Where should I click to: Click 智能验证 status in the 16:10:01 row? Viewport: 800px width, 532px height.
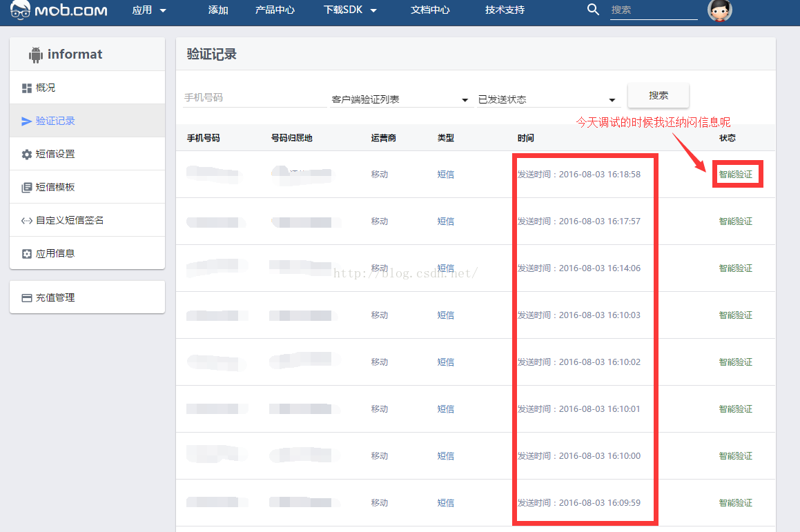click(735, 409)
